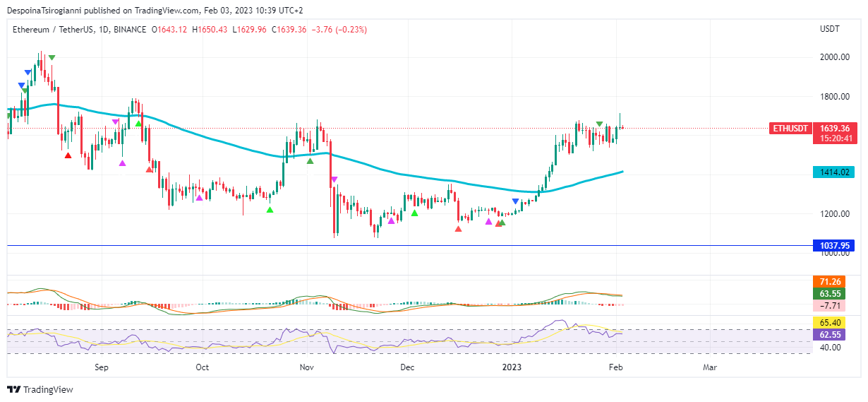
Task: Click the Nov label on time axis
Action: click(x=306, y=367)
